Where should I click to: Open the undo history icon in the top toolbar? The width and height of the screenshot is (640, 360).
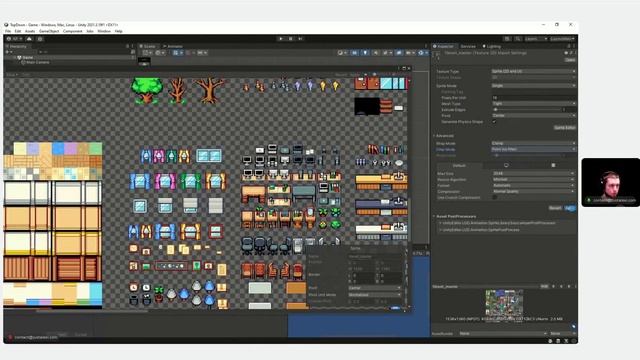[507, 39]
